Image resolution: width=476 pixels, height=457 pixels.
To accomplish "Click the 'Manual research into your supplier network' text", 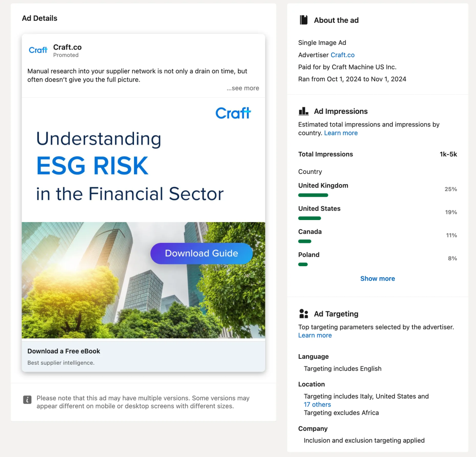I will 137,75.
